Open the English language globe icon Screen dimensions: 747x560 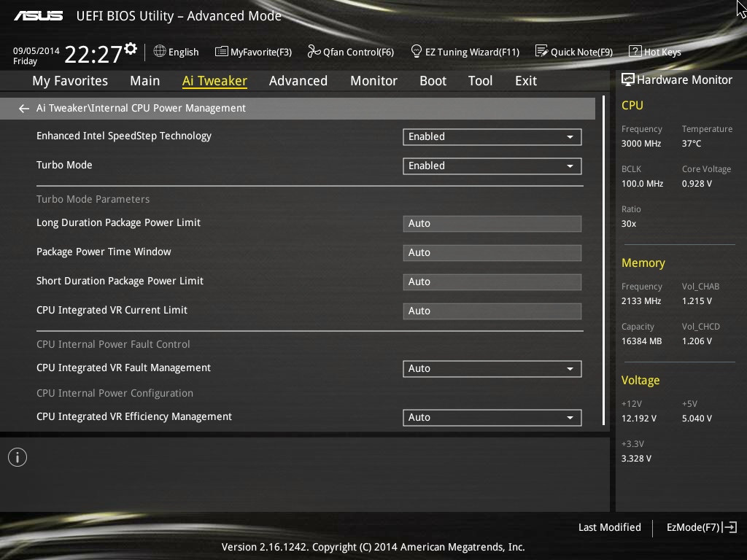coord(160,51)
